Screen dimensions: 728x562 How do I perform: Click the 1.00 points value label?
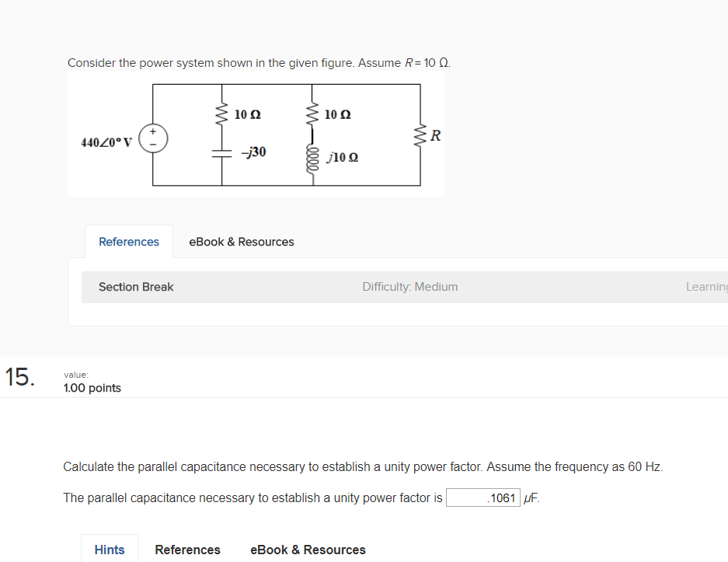[x=92, y=388]
